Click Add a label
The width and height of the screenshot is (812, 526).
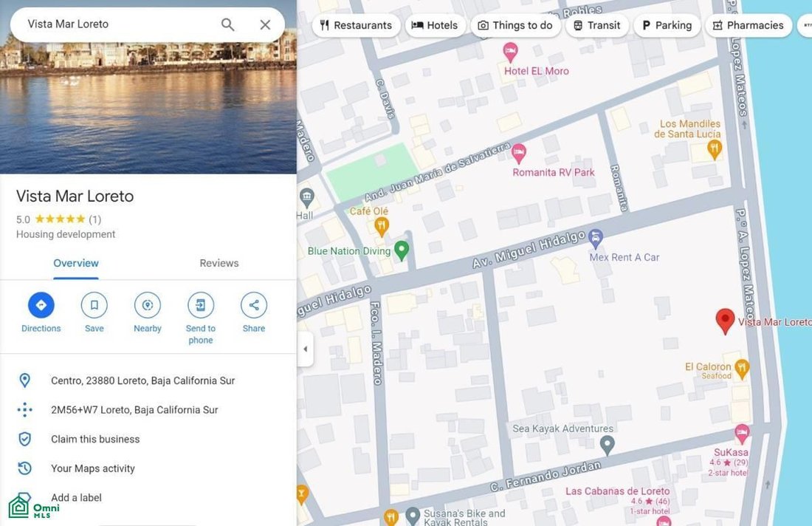pos(76,497)
